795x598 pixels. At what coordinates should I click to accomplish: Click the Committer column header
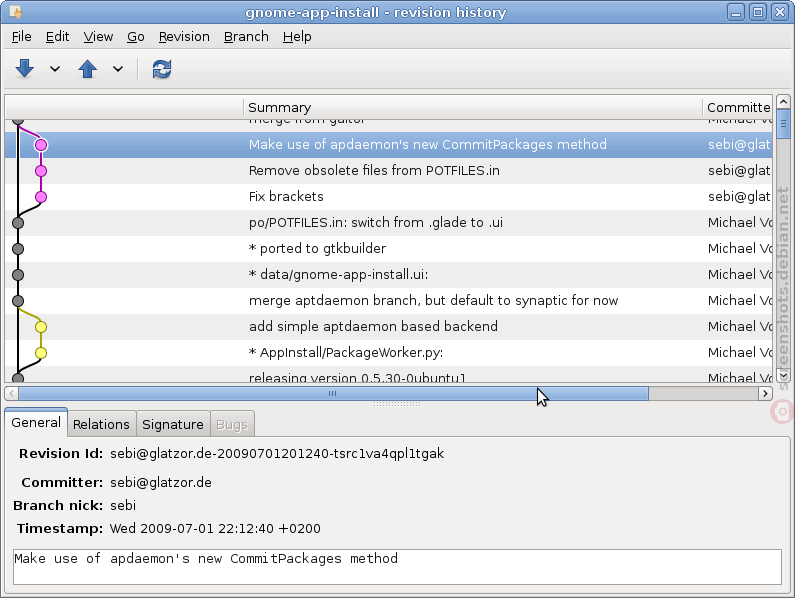point(738,108)
